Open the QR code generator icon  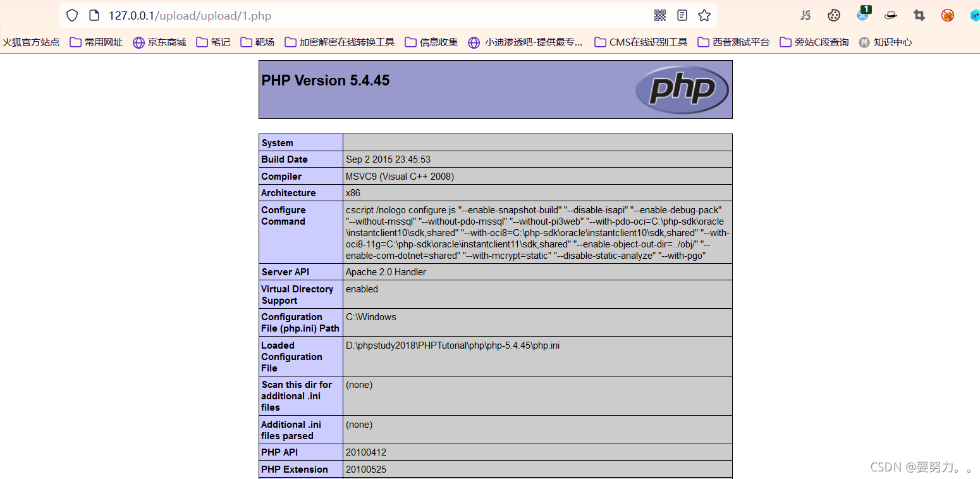[660, 15]
